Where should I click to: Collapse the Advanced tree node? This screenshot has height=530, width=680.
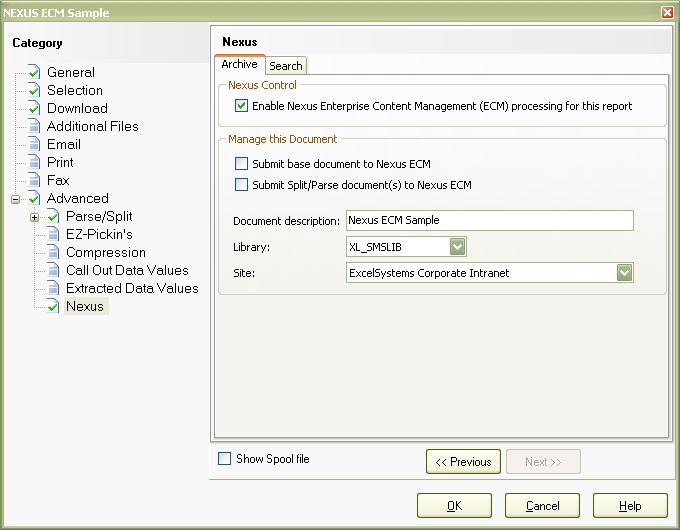16,200
